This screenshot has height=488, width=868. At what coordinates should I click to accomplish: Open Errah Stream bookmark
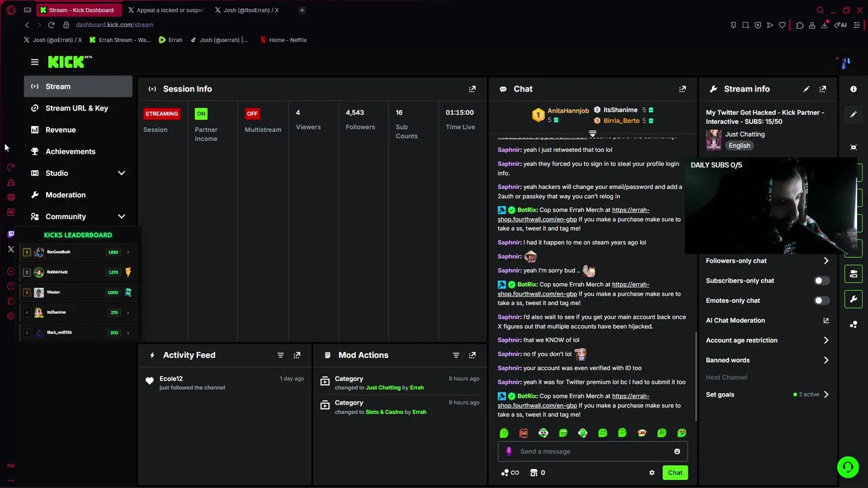pyautogui.click(x=120, y=40)
